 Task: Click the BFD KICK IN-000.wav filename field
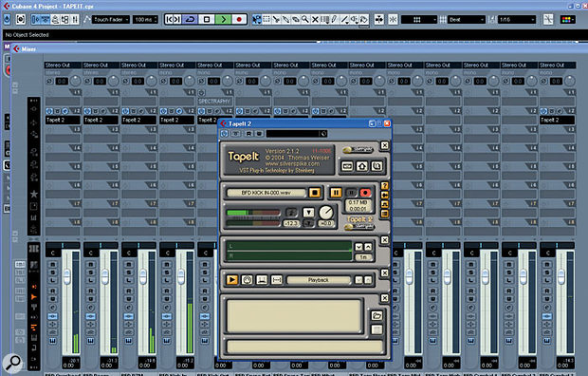[x=266, y=193]
